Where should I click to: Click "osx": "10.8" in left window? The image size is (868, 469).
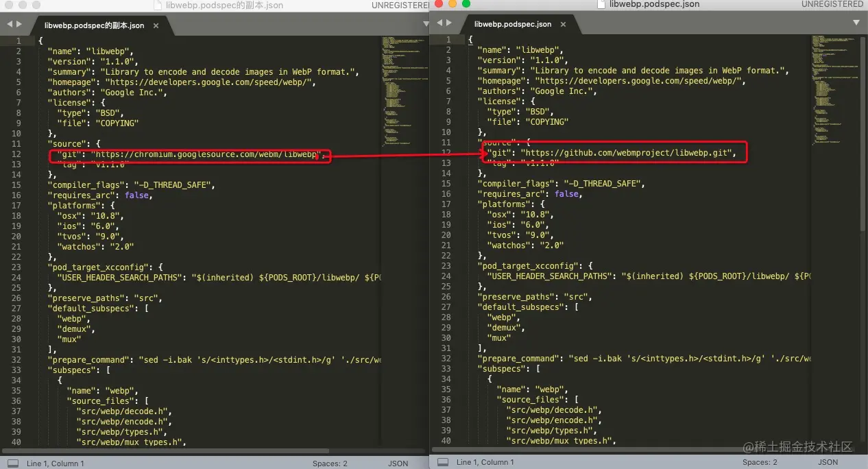pos(90,215)
